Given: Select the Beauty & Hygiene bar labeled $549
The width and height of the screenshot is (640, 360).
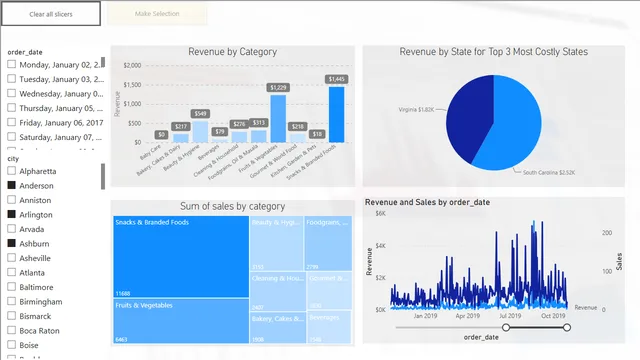Looking at the screenshot, I should [x=200, y=132].
